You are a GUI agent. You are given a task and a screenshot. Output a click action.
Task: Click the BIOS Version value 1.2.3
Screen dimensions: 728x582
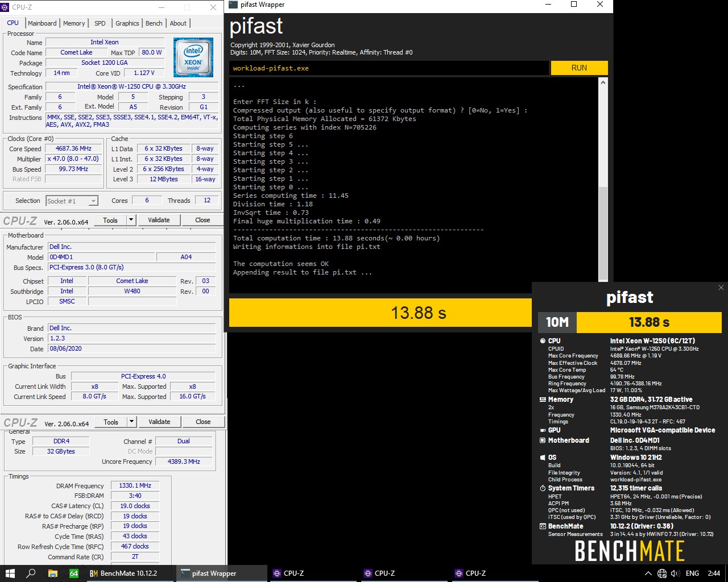131,338
